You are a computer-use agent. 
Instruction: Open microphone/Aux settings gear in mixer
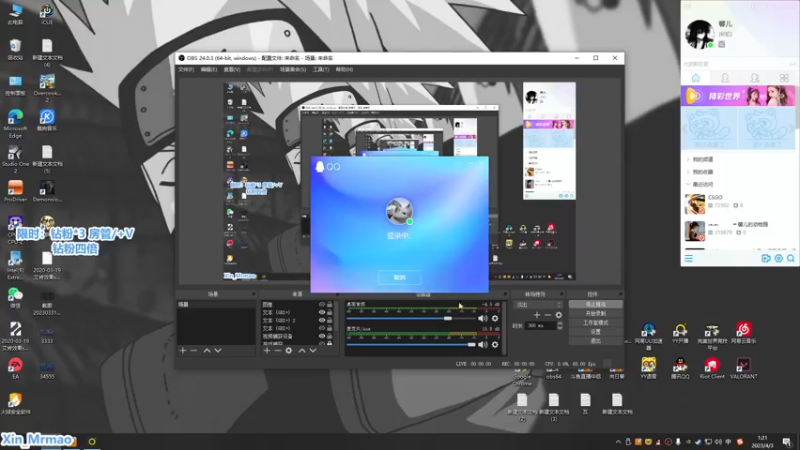495,344
